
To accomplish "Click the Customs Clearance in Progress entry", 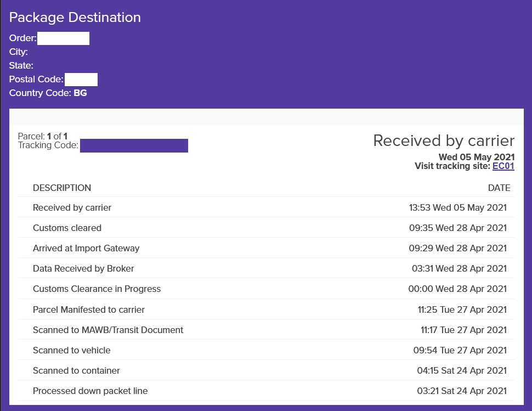I will 97,289.
